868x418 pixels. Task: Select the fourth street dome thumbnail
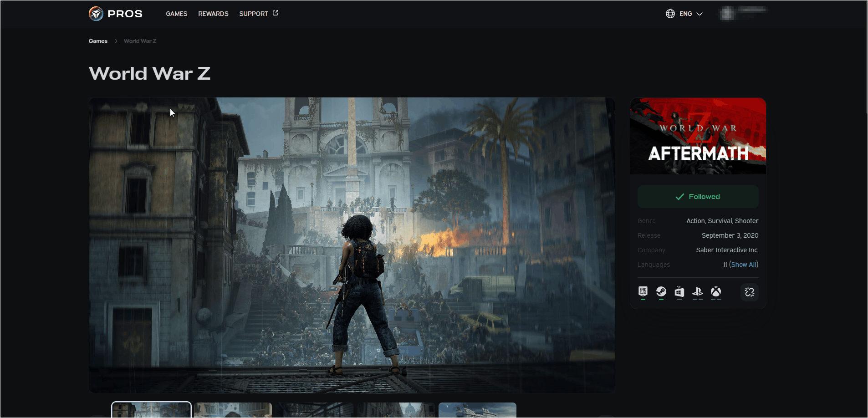click(396, 410)
